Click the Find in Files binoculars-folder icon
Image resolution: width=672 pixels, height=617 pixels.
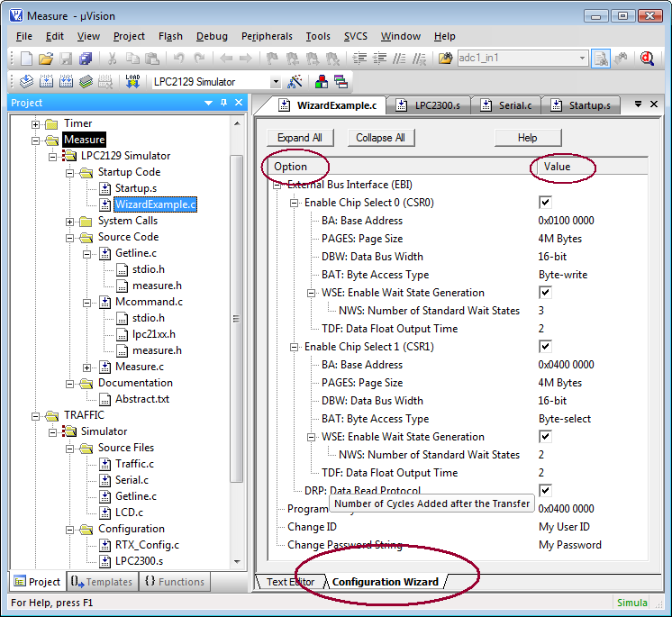click(445, 59)
